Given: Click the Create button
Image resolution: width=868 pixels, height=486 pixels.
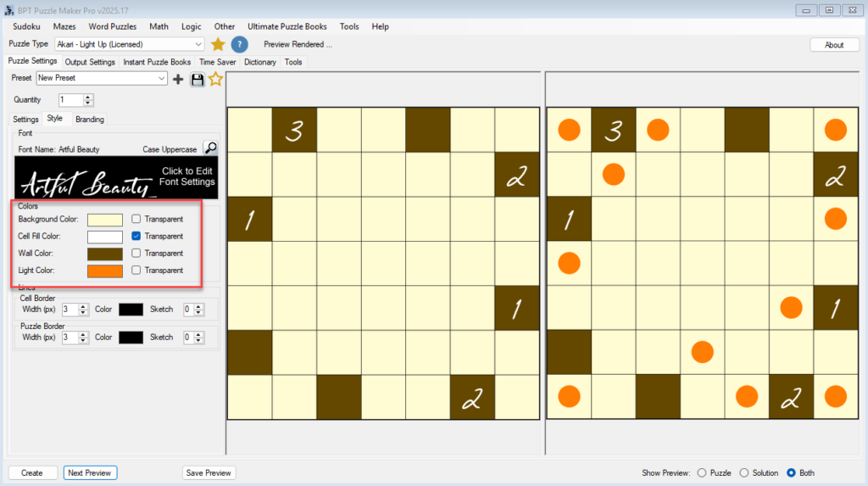Looking at the screenshot, I should tap(32, 472).
